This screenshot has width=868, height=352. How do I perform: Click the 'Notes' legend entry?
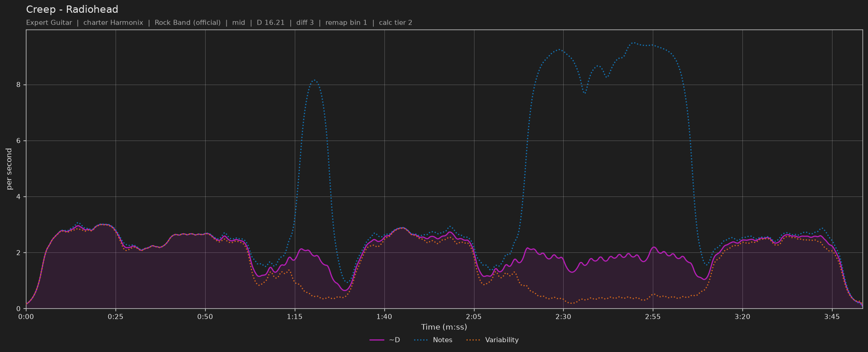click(x=433, y=340)
